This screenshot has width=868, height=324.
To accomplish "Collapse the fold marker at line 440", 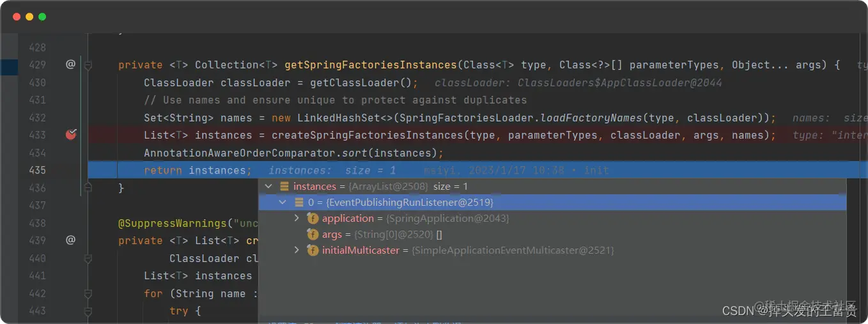I will (88, 258).
